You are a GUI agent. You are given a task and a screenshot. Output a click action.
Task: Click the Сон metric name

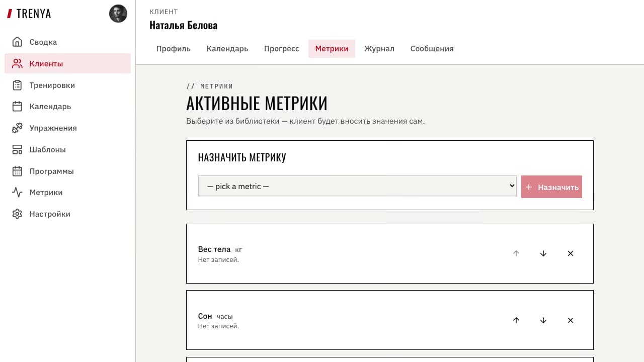[x=205, y=316]
